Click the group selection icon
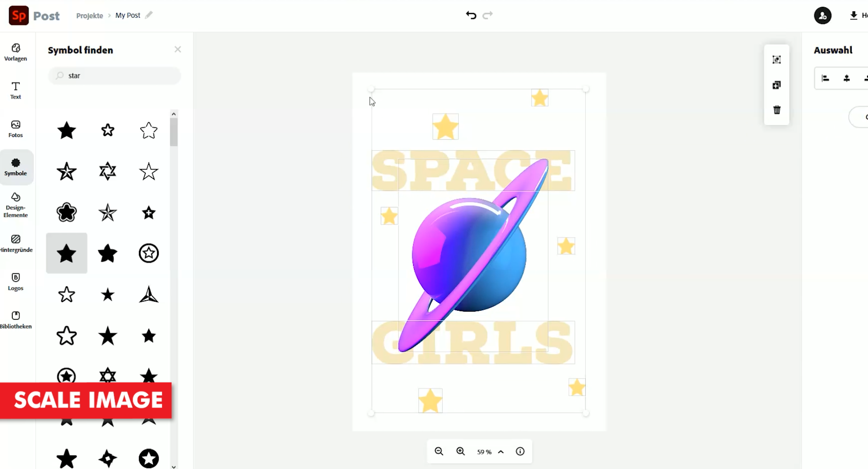 777,60
